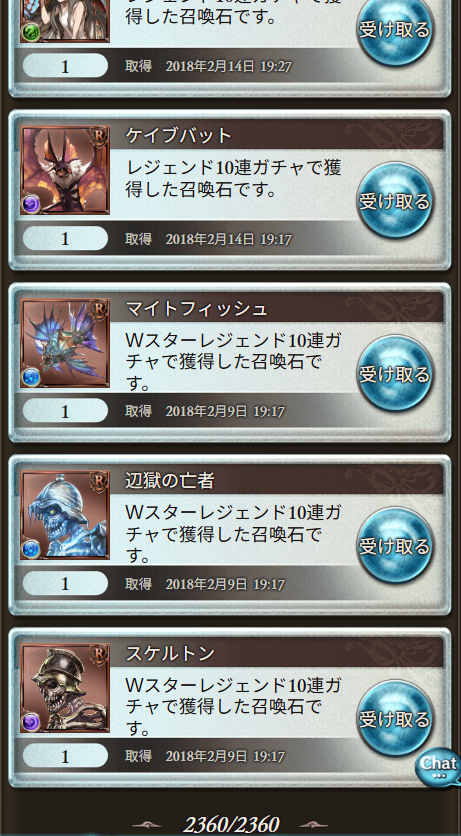The image size is (461, 836).
Task: Click the 2360/2360 item counter
Action: tap(231, 824)
